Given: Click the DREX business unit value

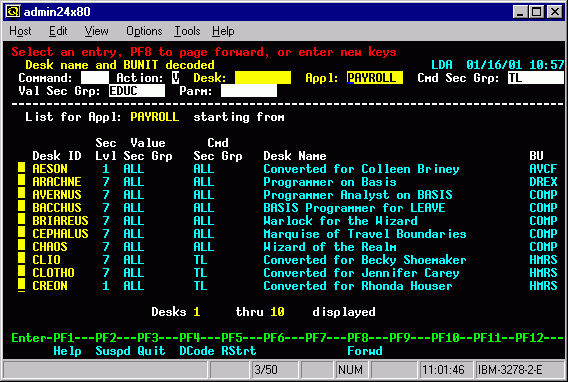Looking at the screenshot, I should point(543,182).
